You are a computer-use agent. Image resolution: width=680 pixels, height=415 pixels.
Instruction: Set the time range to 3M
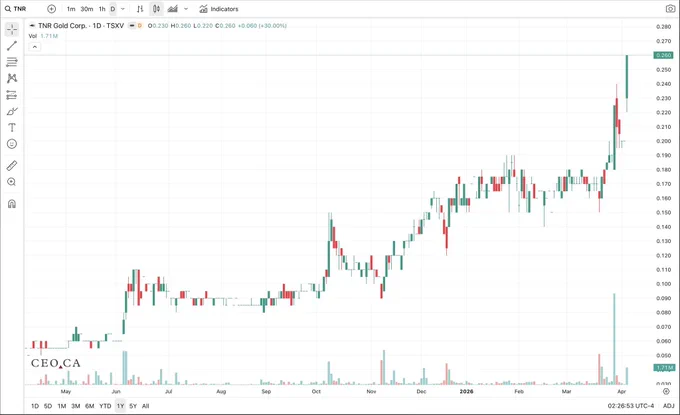[75, 406]
